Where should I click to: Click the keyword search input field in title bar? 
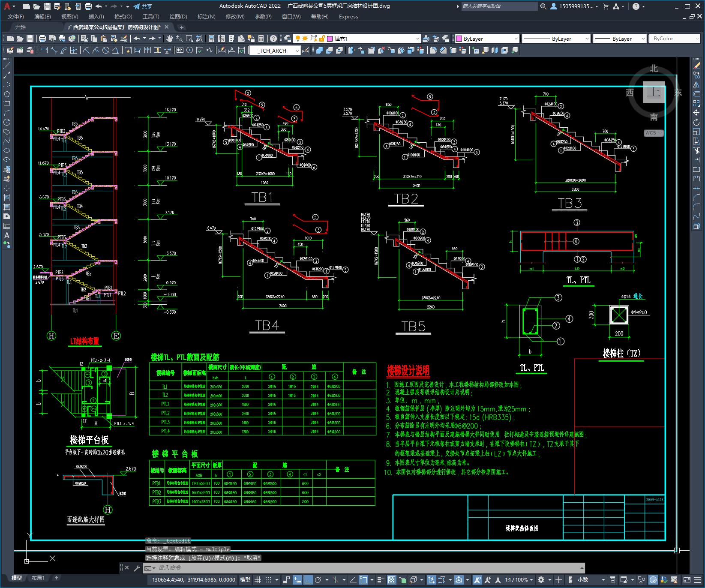point(499,6)
